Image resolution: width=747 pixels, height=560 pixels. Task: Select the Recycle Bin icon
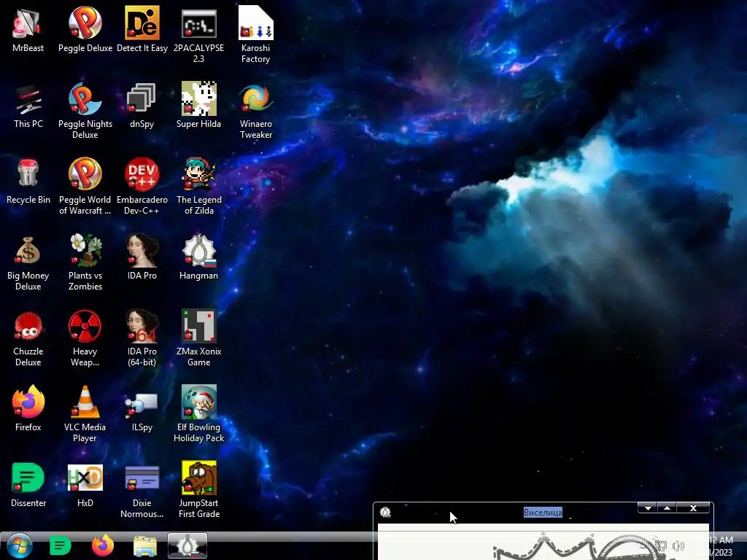point(28,181)
